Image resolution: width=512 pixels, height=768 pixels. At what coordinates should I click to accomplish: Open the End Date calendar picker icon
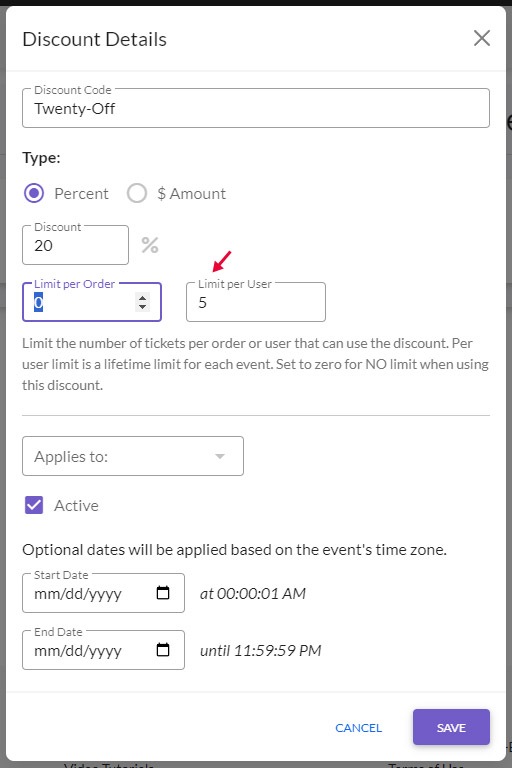163,650
